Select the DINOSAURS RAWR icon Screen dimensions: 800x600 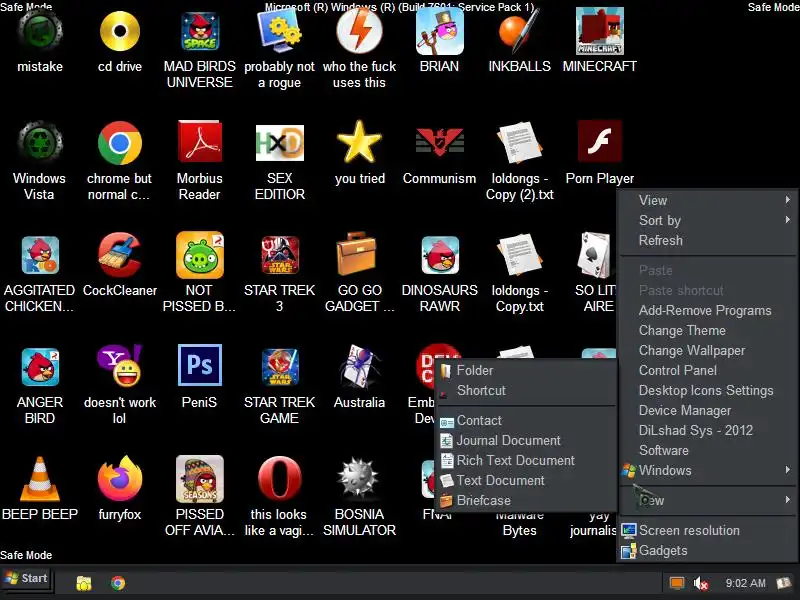click(x=439, y=255)
